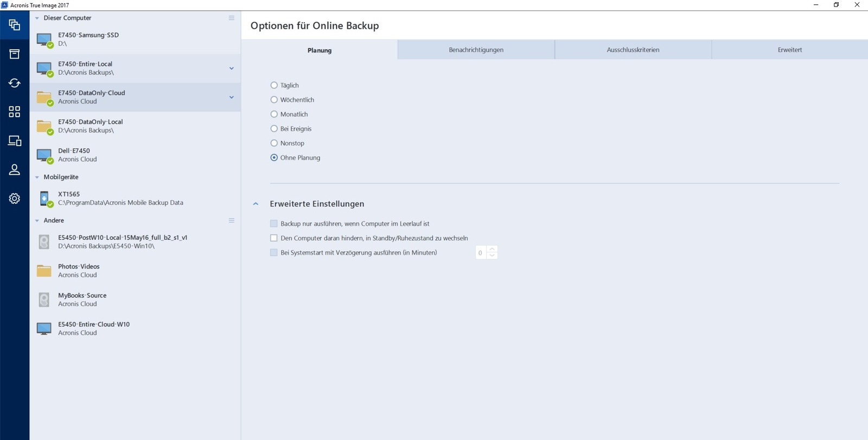Toggle 'Backup nur ausführen, wenn Computer im Leerlauf' checkbox

click(274, 224)
